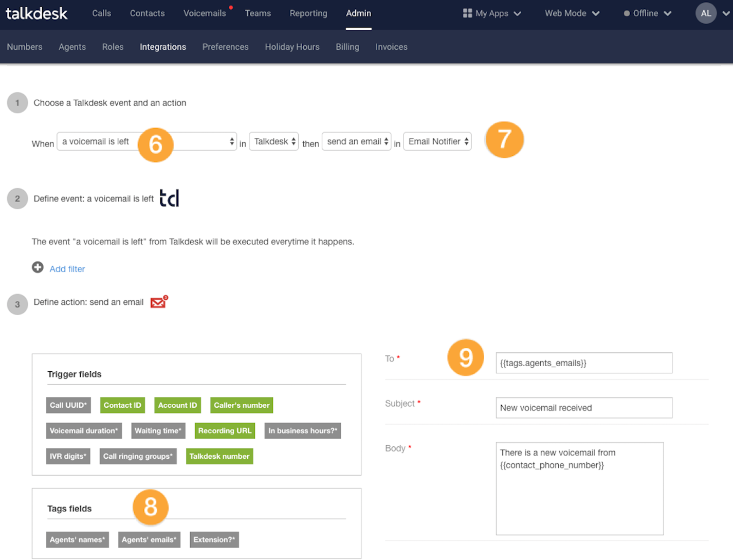Click the 'Trigger fields' panel title
Screen dimensions: 733x560
coord(75,374)
